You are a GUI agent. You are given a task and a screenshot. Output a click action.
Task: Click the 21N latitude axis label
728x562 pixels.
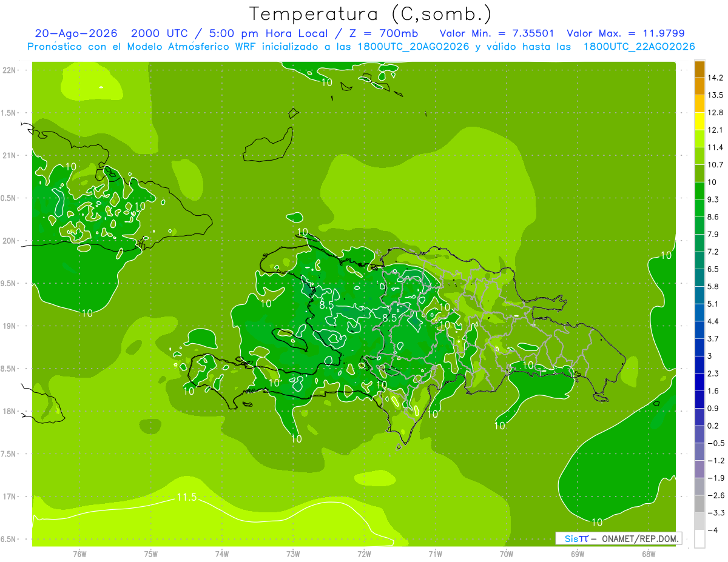point(10,156)
